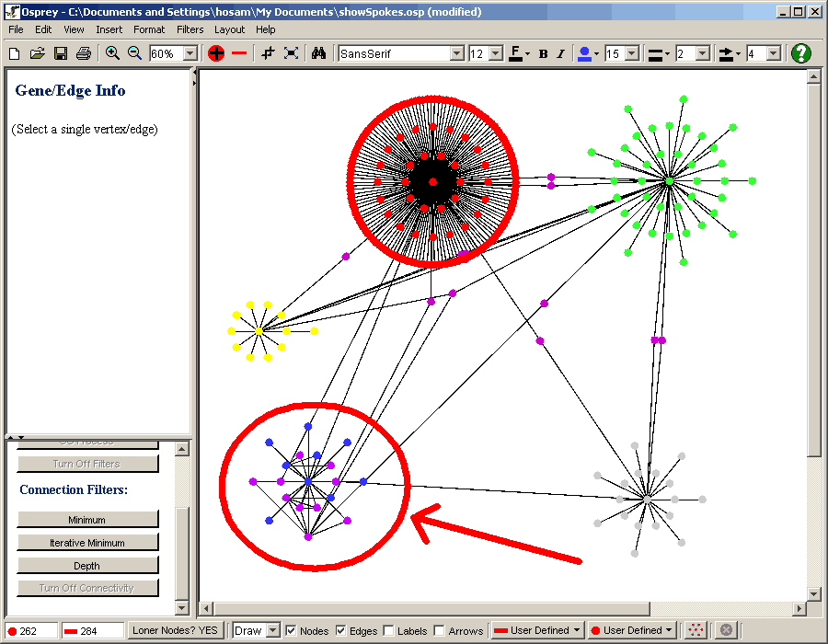Click the Bold B formatting icon
This screenshot has height=644, width=828.
point(543,53)
